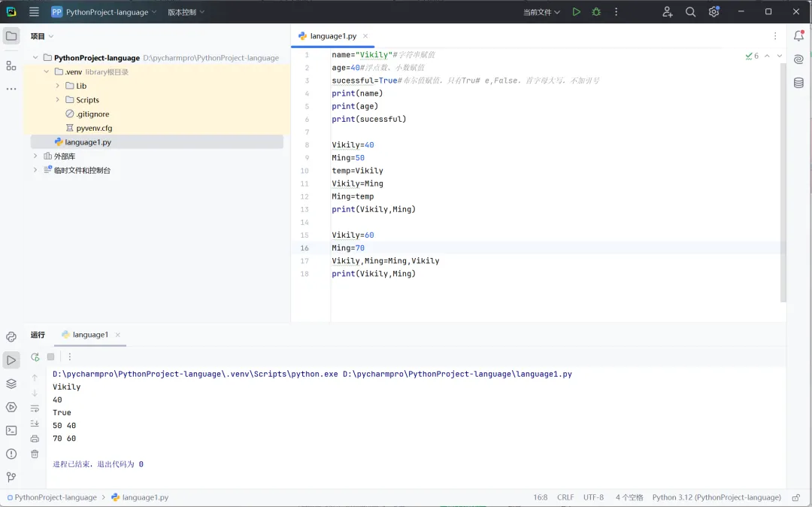Open IDE settings gear

point(714,12)
